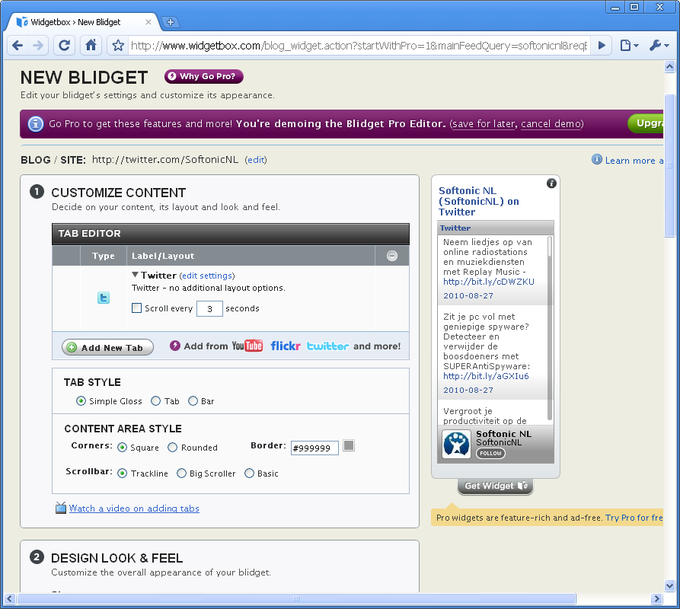Viewport: 680px width, 609px height.
Task: Select Big Scroller scrollbar style
Action: 181,473
